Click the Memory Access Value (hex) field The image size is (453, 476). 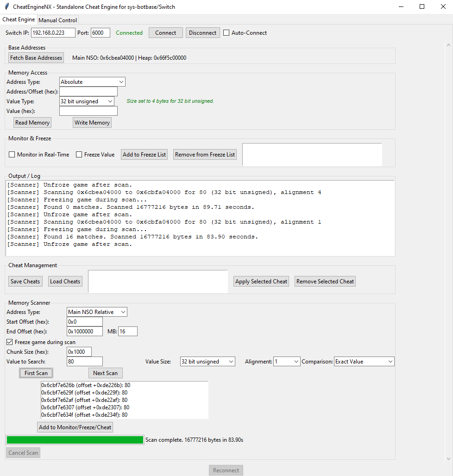click(88, 111)
